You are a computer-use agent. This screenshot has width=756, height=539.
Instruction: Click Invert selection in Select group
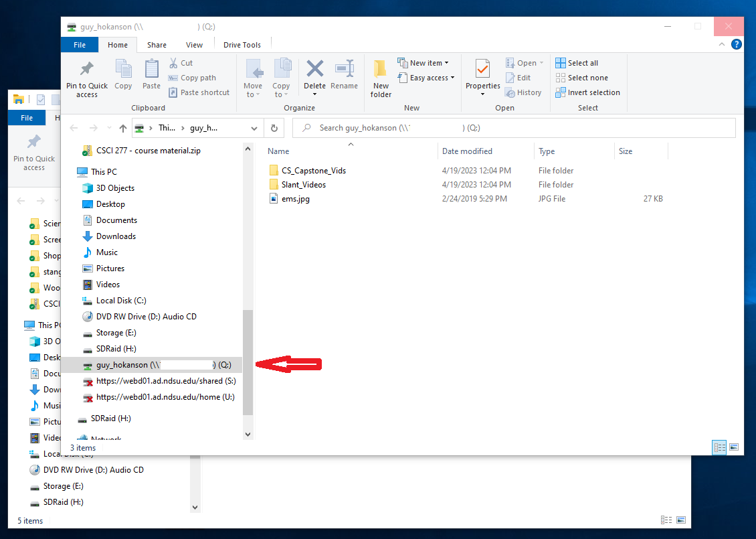tap(587, 92)
